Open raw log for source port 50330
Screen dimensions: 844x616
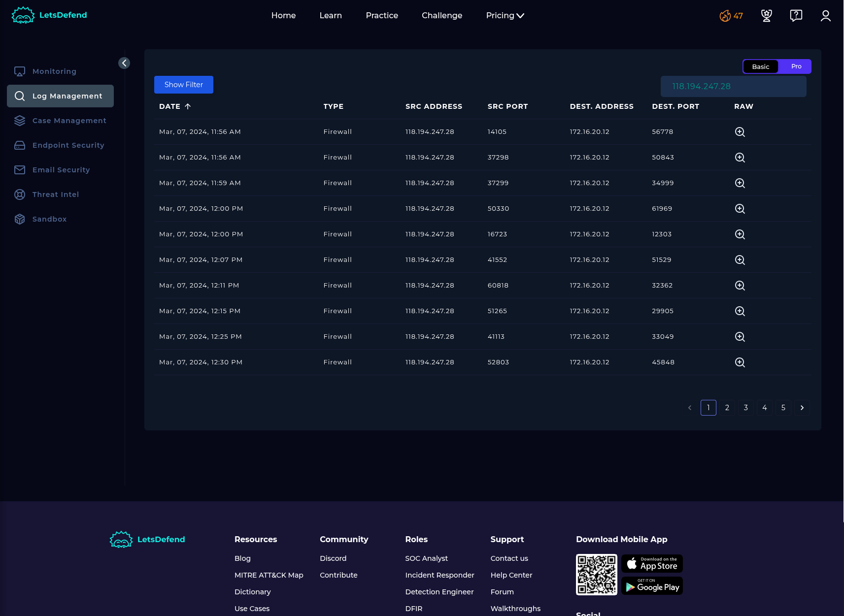(740, 209)
